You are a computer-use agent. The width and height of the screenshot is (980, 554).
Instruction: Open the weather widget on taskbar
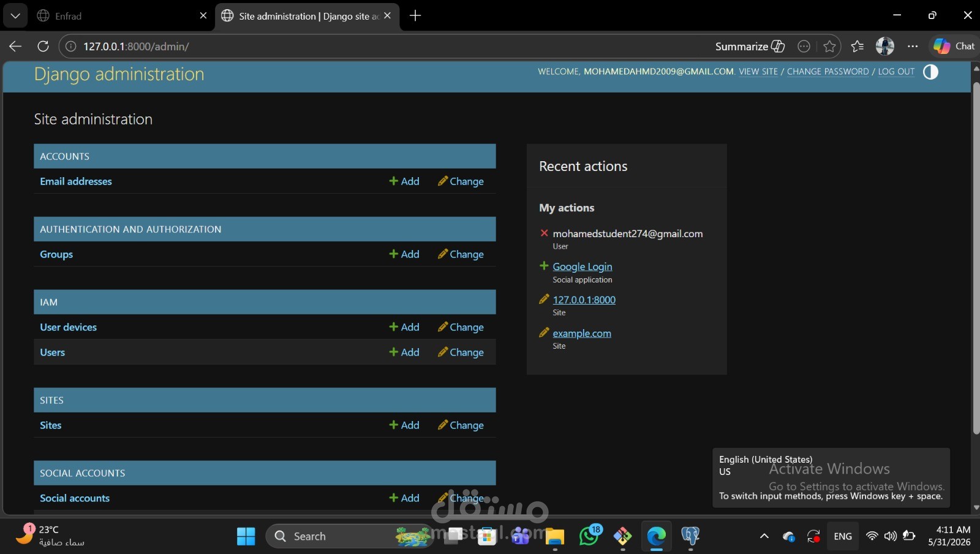[50, 536]
